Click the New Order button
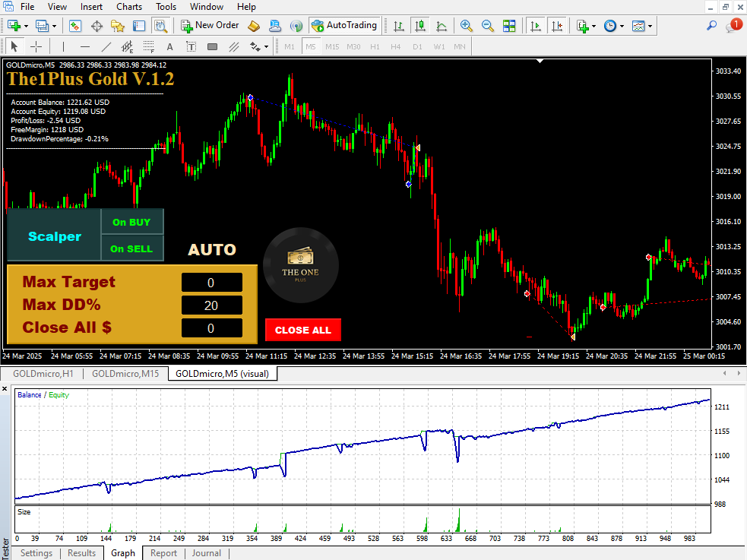 [210, 25]
